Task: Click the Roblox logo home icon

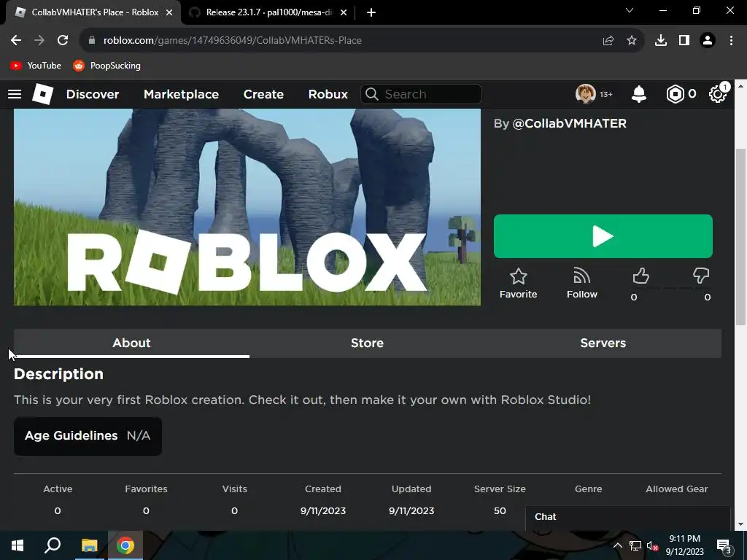Action: click(x=42, y=94)
